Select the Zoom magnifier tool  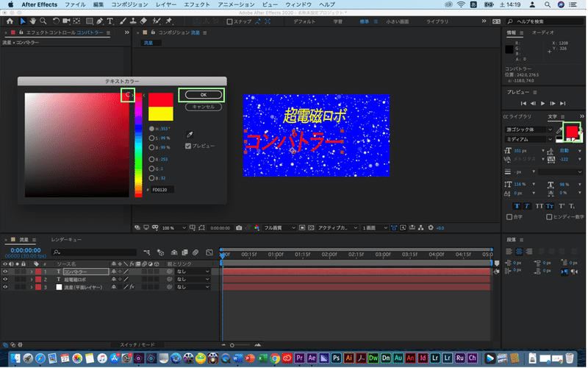coord(43,21)
